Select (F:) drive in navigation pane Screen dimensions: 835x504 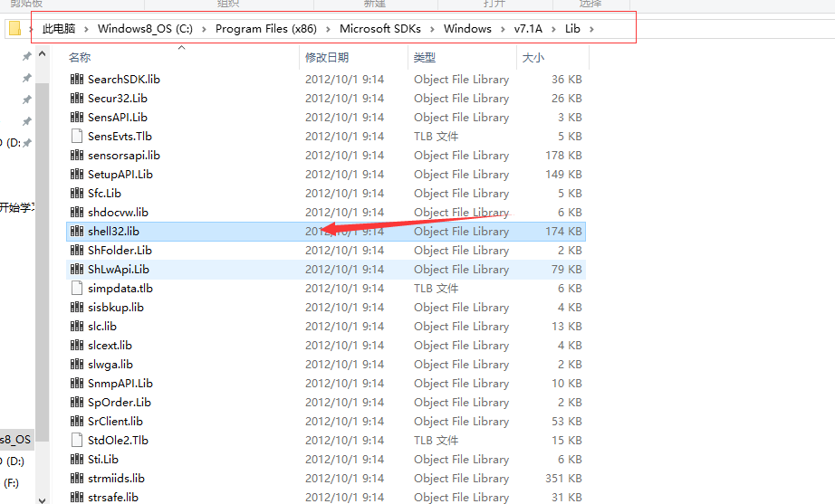pos(11,483)
